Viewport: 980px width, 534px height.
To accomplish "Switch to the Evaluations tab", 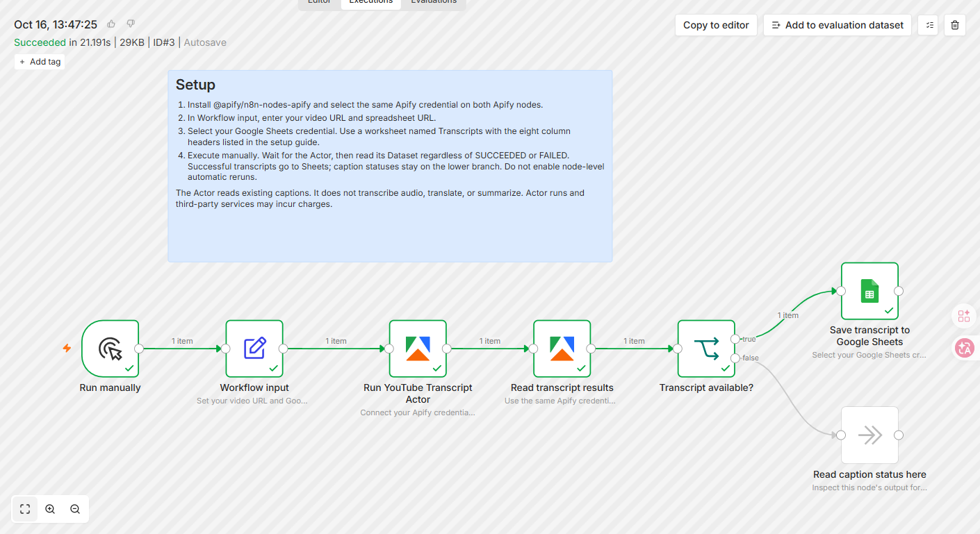I will 434,2.
